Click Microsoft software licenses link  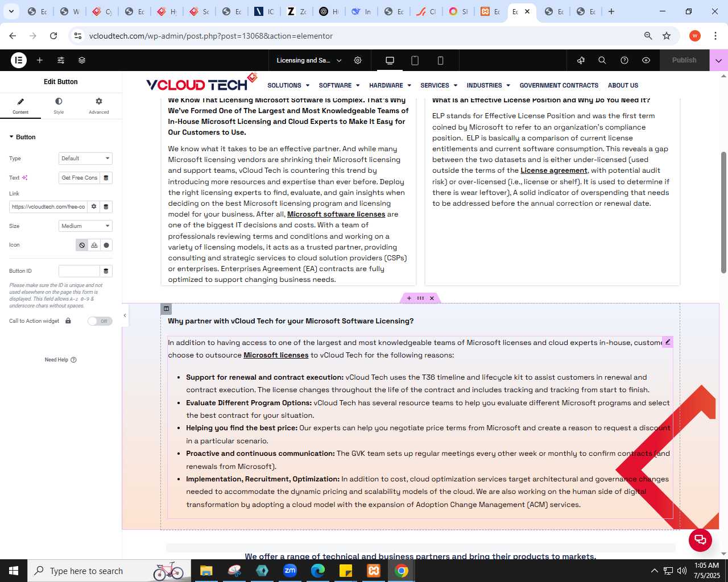[336, 214]
